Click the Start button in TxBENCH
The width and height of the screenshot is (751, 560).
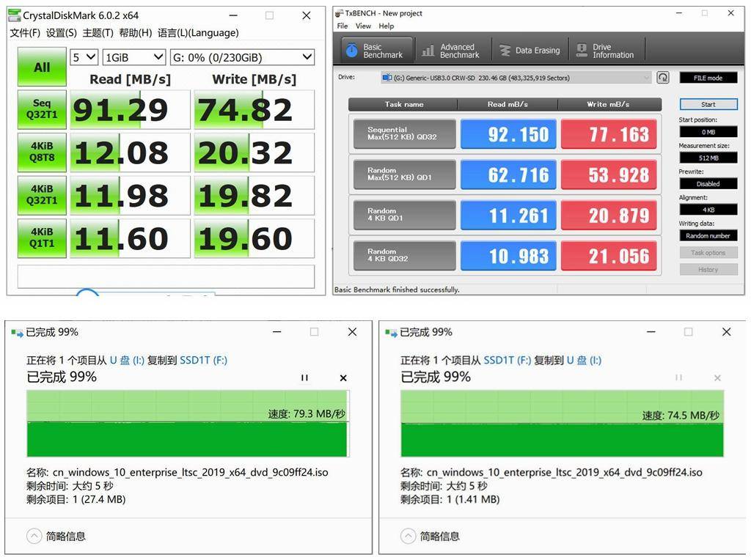tap(708, 104)
